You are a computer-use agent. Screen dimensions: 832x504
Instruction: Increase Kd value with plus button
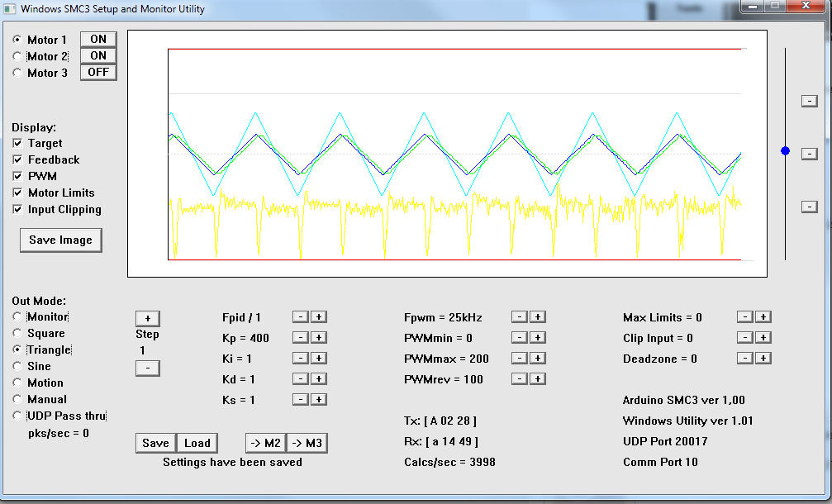(x=319, y=379)
